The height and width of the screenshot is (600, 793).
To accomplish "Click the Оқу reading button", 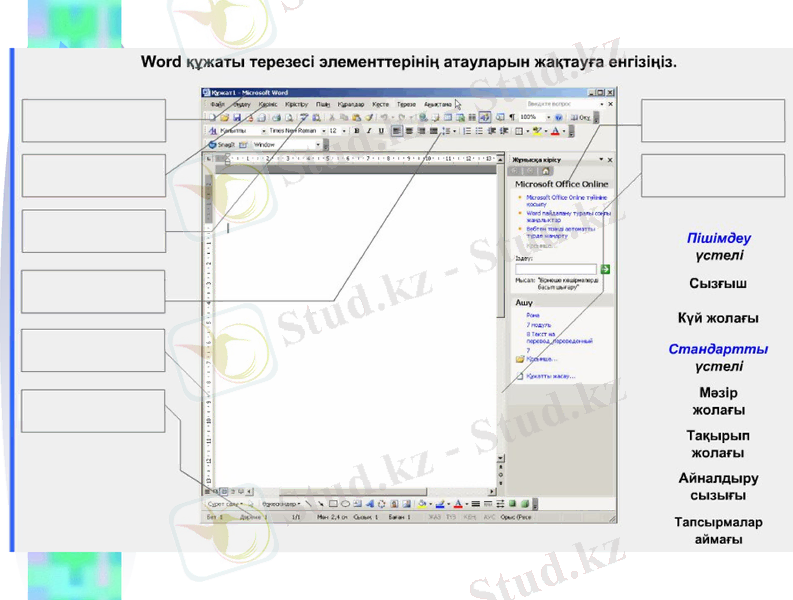I will pyautogui.click(x=581, y=117).
